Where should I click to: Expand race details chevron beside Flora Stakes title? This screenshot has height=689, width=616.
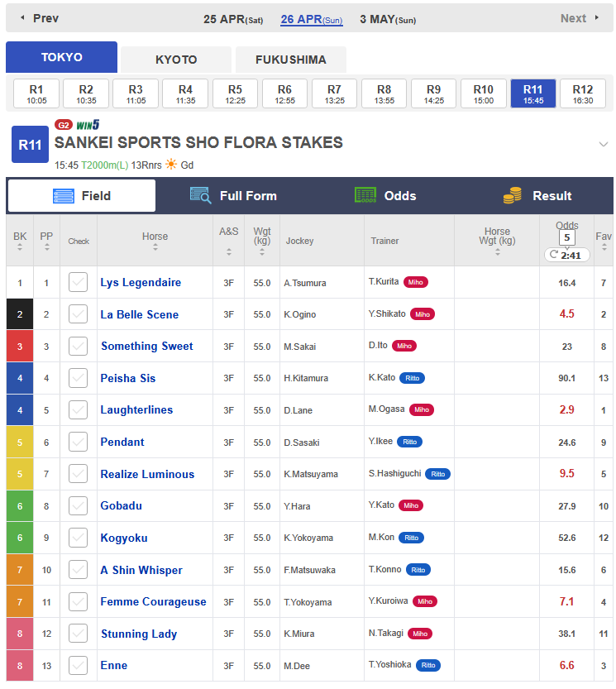click(x=604, y=144)
